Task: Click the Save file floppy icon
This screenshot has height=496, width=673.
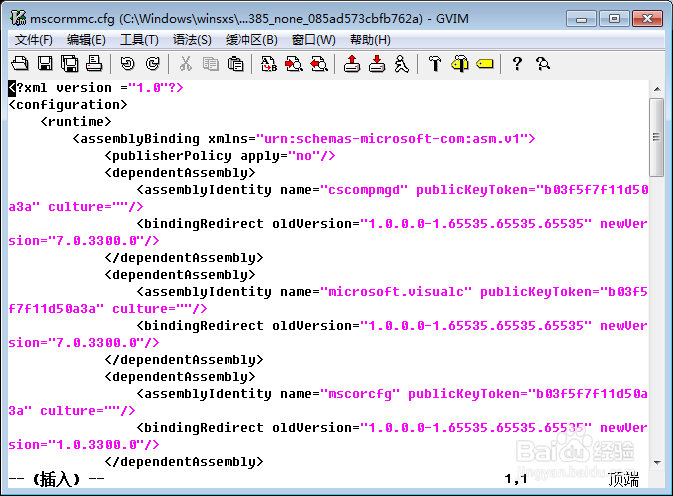Action: pyautogui.click(x=45, y=64)
